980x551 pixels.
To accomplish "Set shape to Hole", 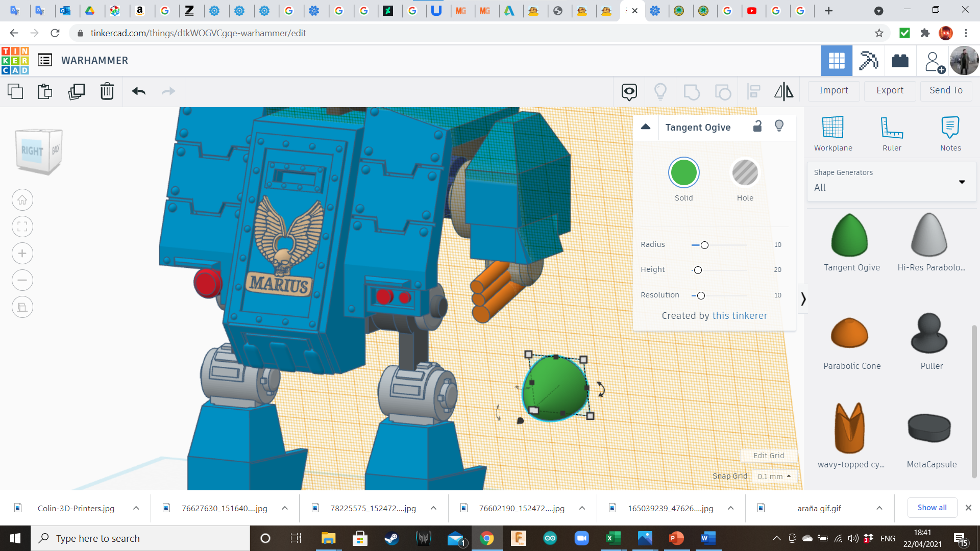I will 745,173.
